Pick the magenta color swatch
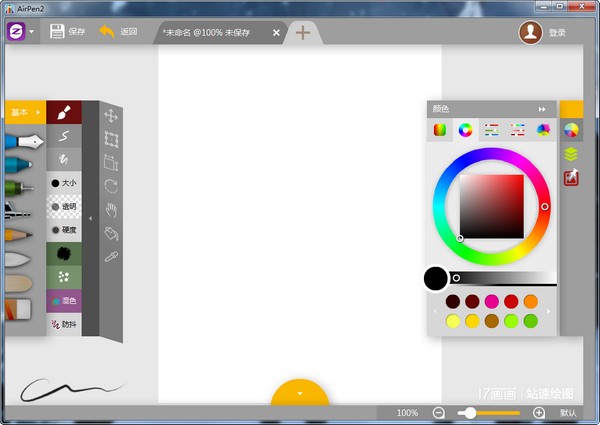600x425 pixels. [x=491, y=301]
